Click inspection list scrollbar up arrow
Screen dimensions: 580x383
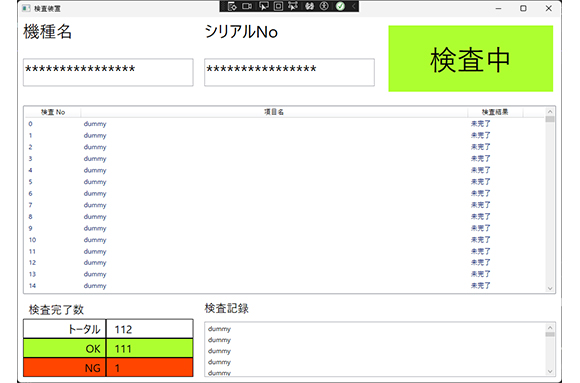[x=550, y=111]
